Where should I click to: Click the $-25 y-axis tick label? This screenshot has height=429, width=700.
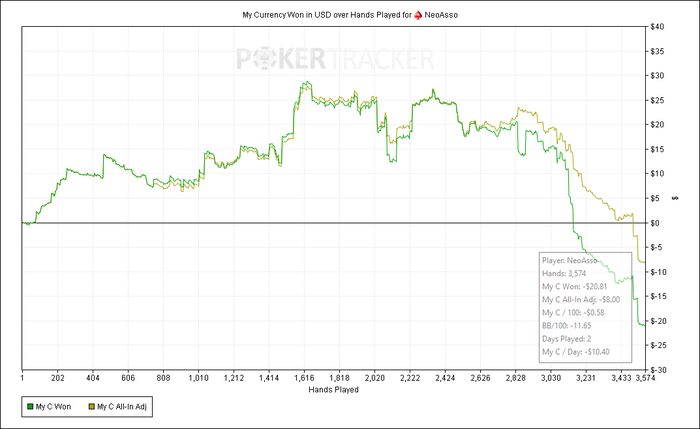pyautogui.click(x=659, y=345)
